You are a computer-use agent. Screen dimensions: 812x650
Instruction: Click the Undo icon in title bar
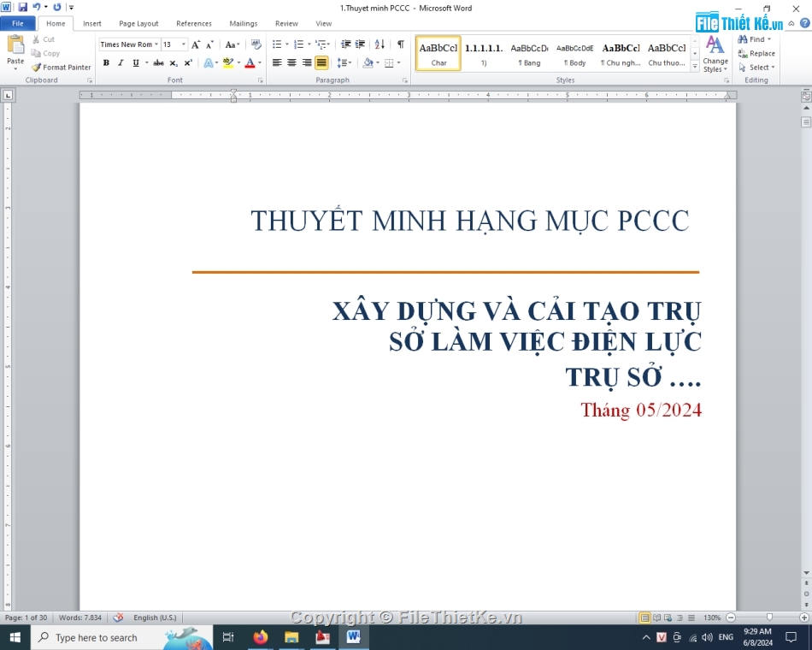point(36,7)
